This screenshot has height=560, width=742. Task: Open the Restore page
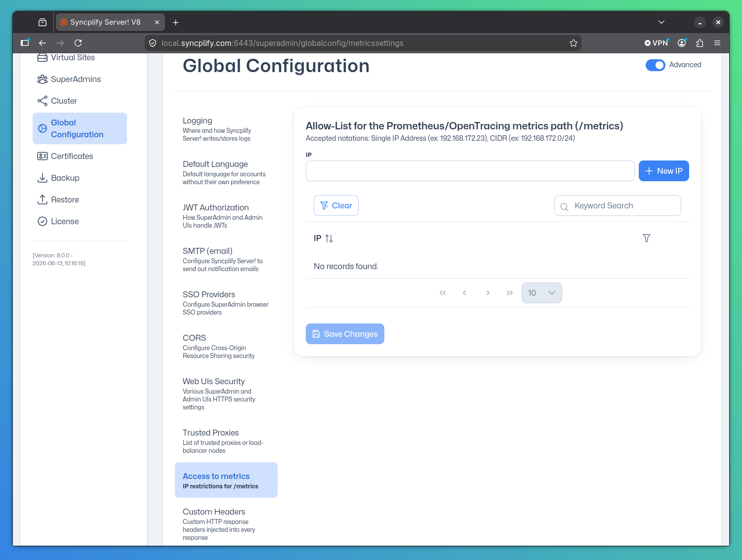80,200
